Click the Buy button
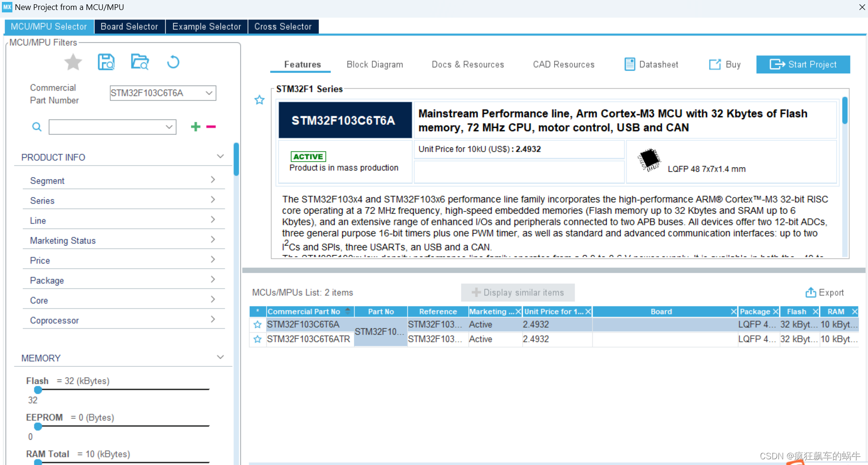The image size is (868, 465). coord(725,64)
